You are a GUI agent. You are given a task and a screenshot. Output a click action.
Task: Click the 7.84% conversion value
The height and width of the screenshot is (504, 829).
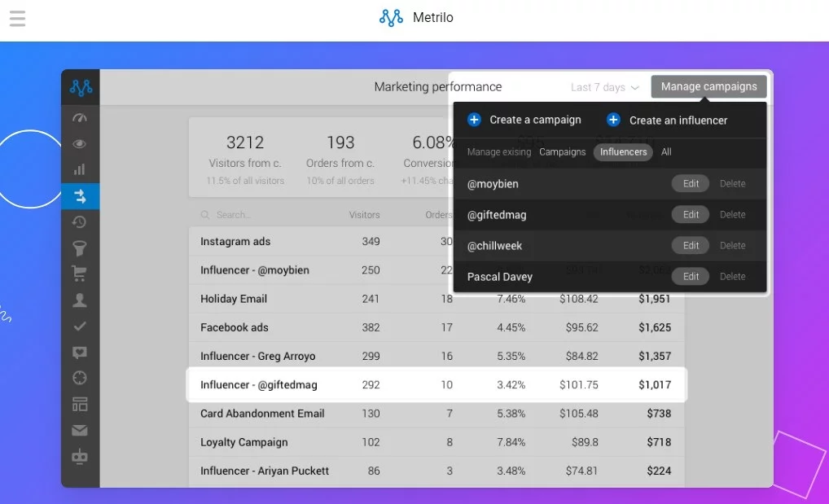click(x=511, y=442)
